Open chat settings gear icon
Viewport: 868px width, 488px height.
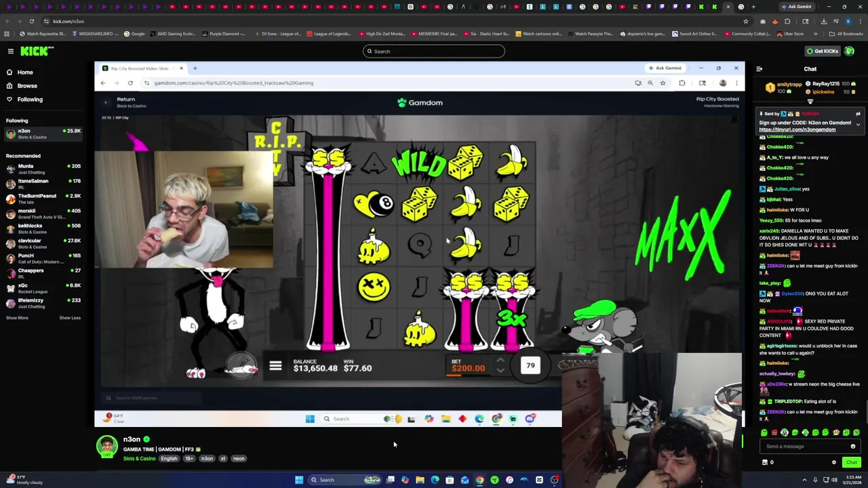(834, 462)
